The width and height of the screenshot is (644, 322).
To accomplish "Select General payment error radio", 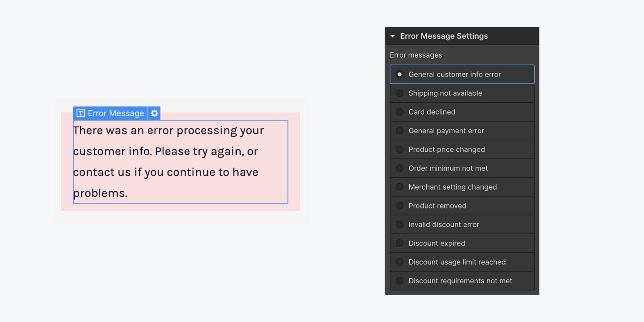I will (399, 131).
